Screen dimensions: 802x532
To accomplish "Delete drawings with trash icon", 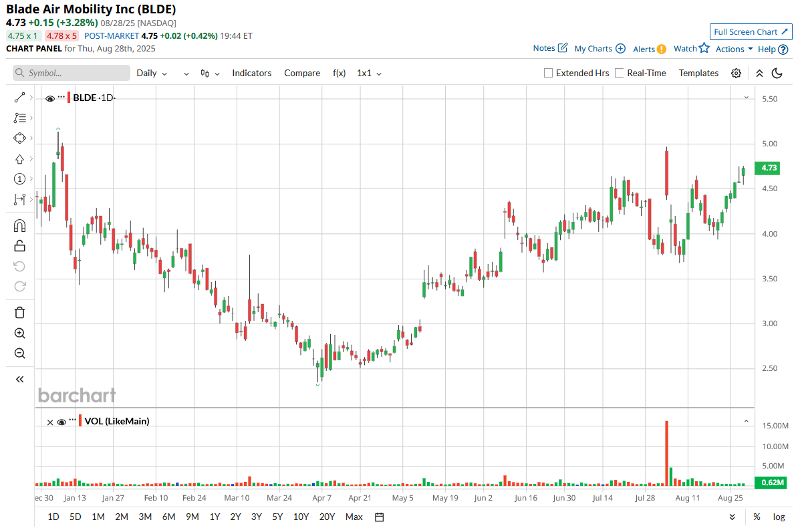I will (19, 312).
